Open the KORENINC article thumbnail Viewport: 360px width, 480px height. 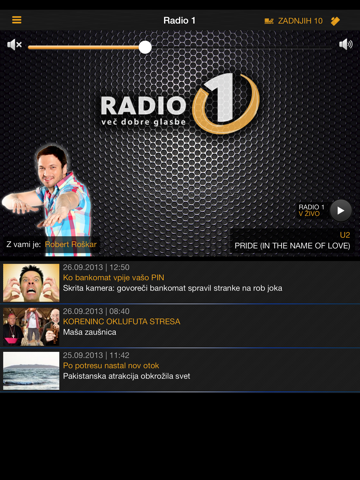[x=31, y=327]
